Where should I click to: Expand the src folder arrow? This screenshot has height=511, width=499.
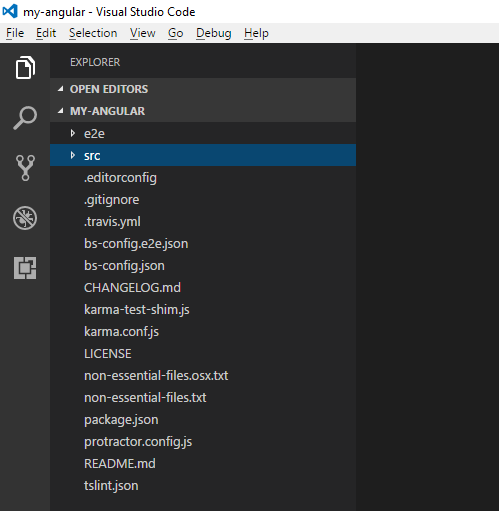pyautogui.click(x=73, y=155)
